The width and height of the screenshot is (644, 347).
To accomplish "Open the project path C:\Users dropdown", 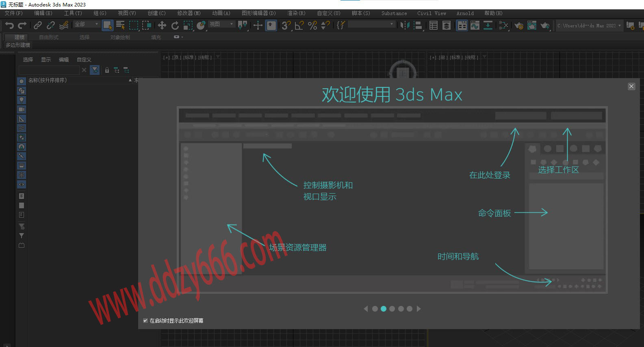I will 589,26.
